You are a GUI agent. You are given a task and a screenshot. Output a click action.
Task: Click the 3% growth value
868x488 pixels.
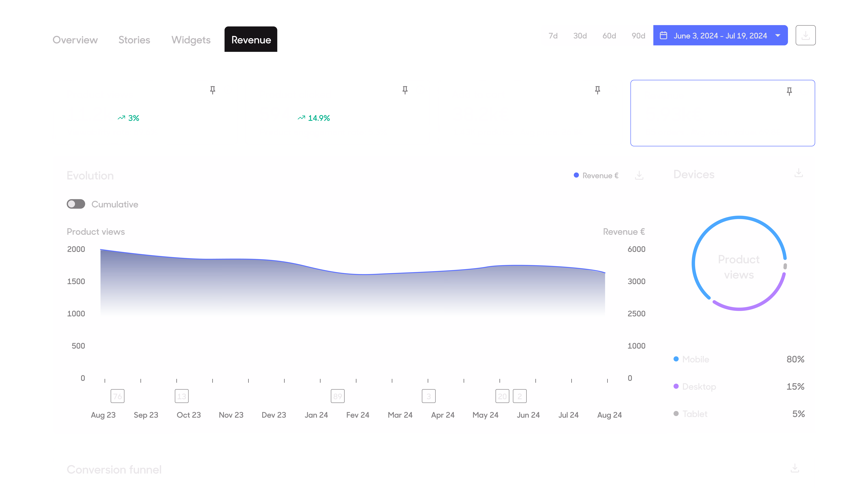[134, 118]
